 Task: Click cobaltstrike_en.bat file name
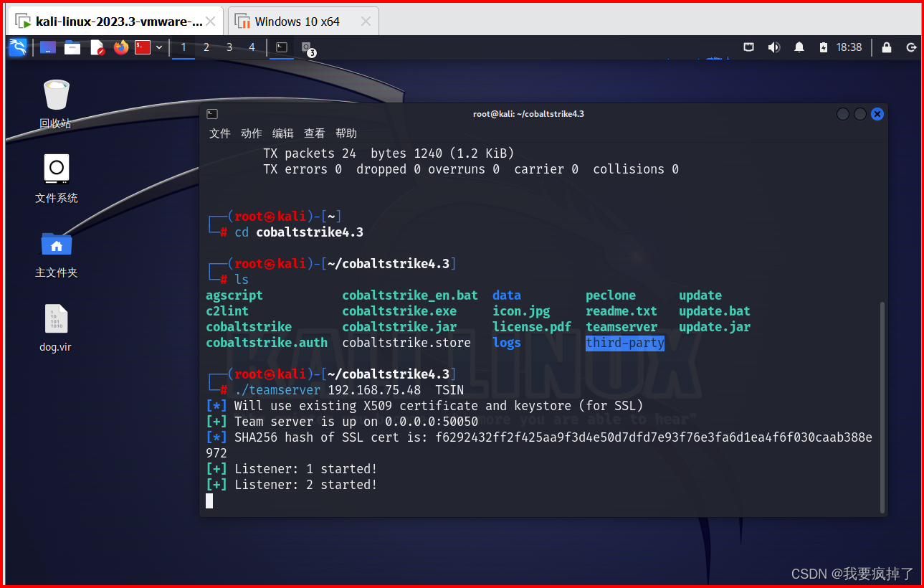tap(410, 295)
